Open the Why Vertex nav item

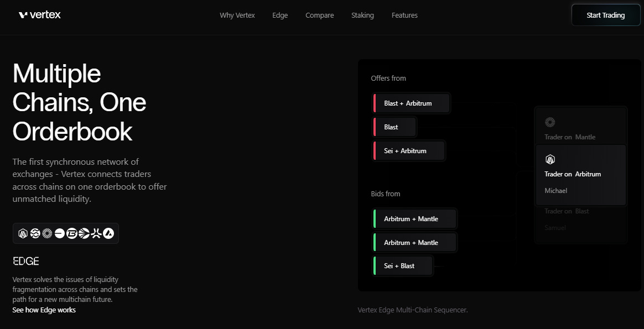[x=237, y=15]
